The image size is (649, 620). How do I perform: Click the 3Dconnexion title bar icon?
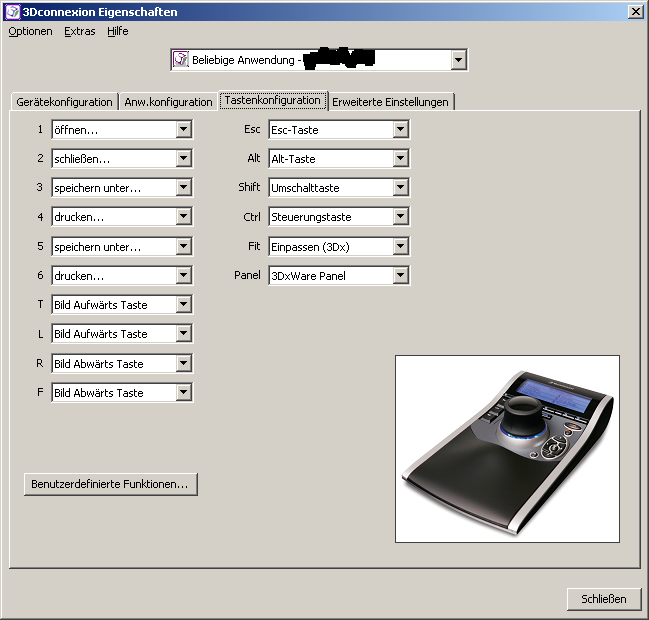[12, 12]
